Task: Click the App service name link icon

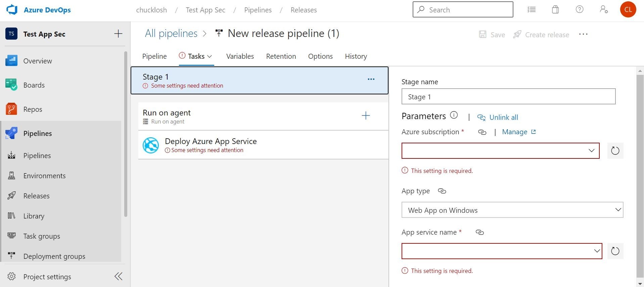Action: pos(480,232)
